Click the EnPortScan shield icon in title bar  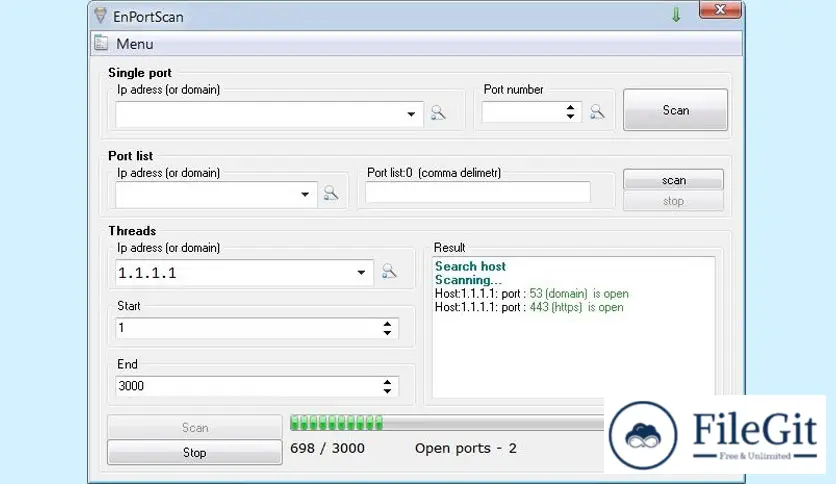click(100, 15)
